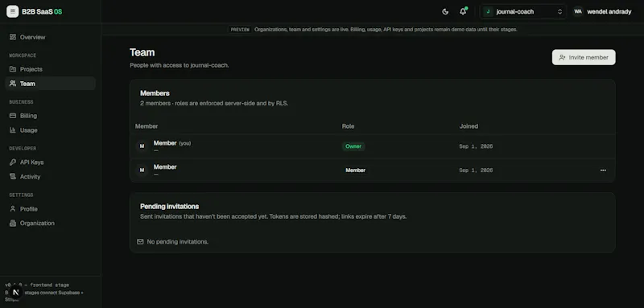Click the Profile person icon
Viewport: 644px width, 308px height.
click(x=13, y=209)
